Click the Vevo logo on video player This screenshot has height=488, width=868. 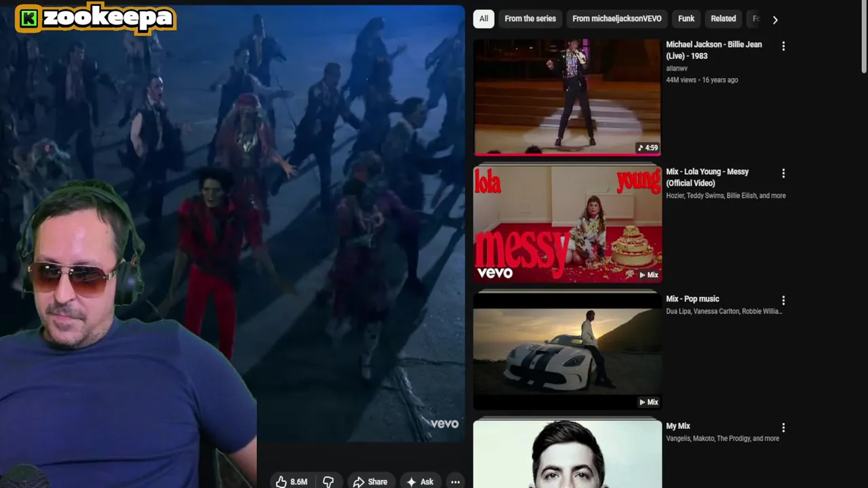coord(444,424)
